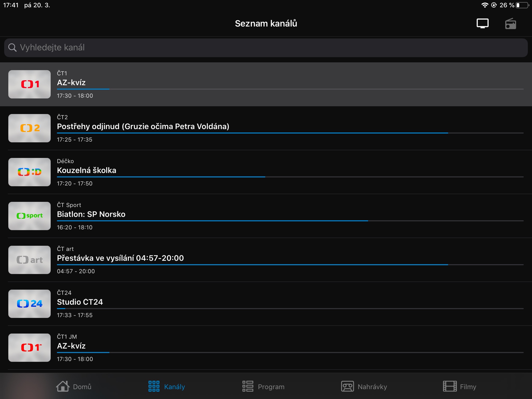Image resolution: width=532 pixels, height=399 pixels.
Task: Open Déčko channel logo thumbnail
Action: pyautogui.click(x=29, y=172)
